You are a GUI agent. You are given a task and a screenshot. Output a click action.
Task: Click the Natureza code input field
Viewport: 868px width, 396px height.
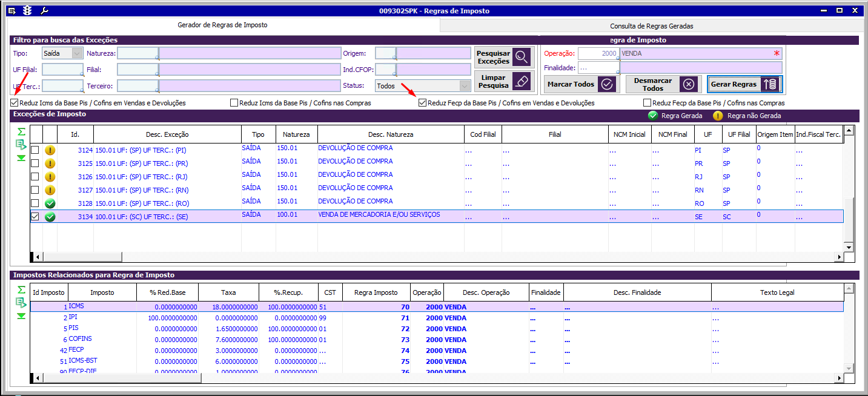[x=137, y=53]
